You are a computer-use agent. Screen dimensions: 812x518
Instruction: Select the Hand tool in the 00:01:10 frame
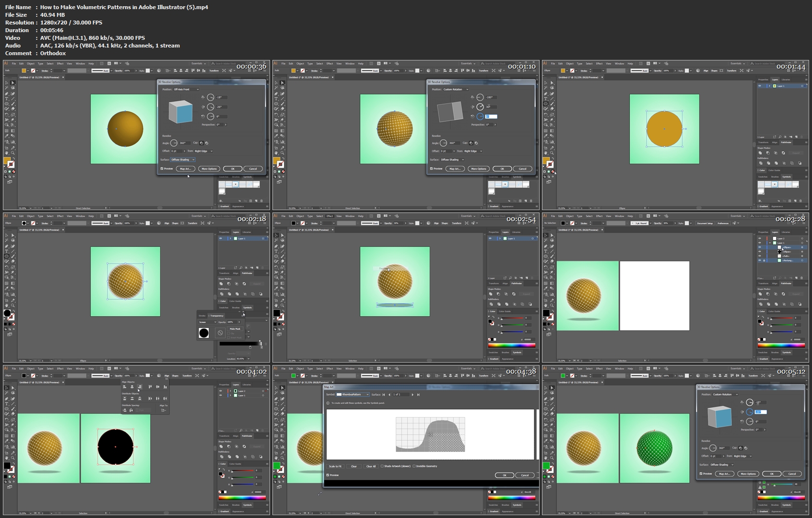click(276, 153)
